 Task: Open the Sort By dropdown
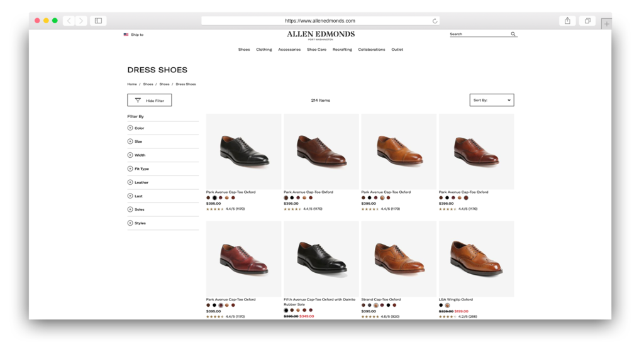[492, 100]
